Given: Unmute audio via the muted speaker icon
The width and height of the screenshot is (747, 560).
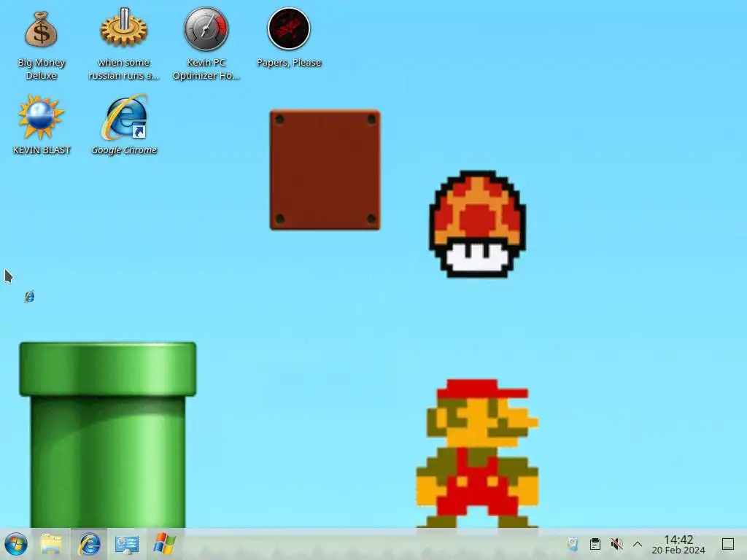Looking at the screenshot, I should click(x=617, y=544).
